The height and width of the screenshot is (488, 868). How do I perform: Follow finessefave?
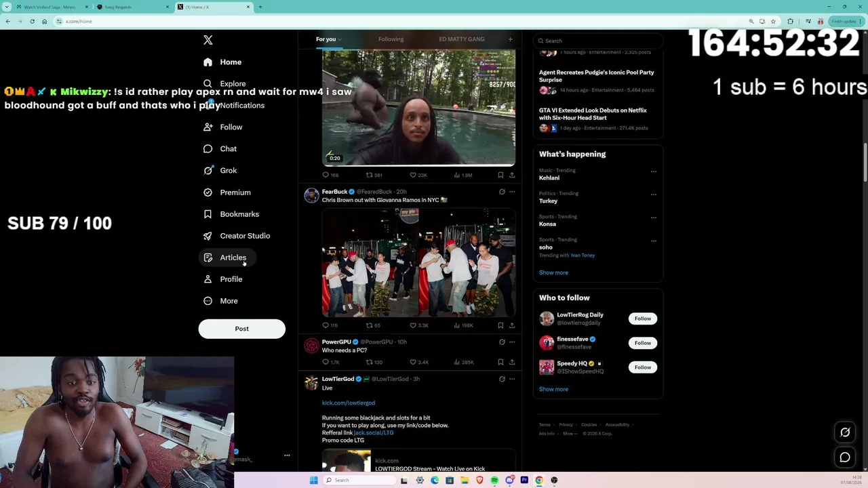(x=643, y=343)
